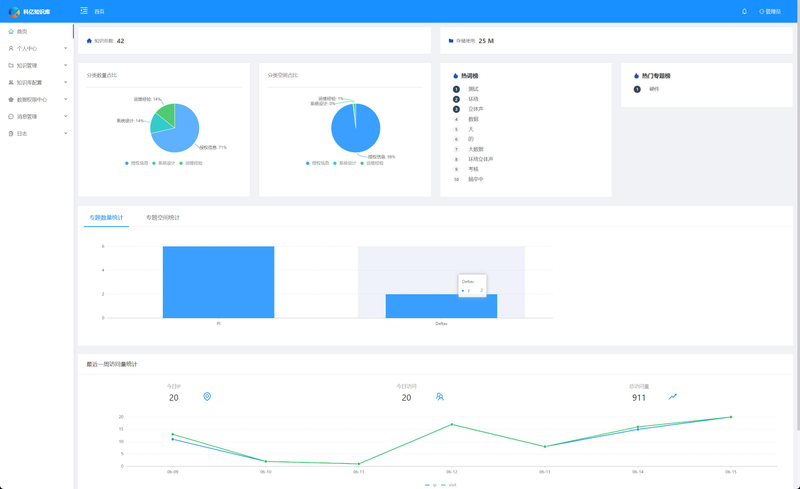
Task: Switch to the 专题空间统计 tab
Action: click(x=163, y=217)
